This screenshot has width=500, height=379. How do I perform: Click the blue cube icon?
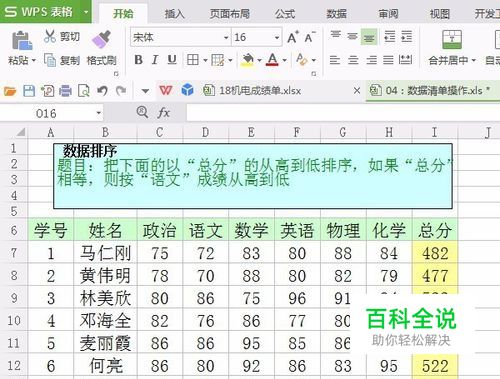187,90
